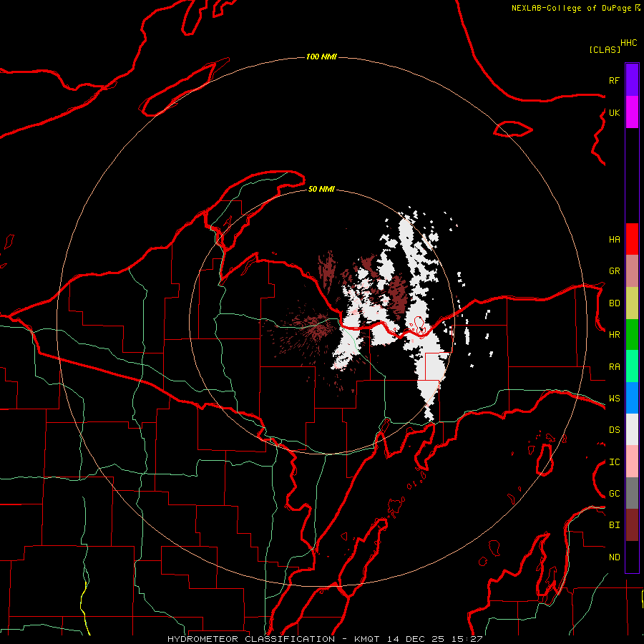Screen dimensions: 644x644
Task: Select the GR salmon legend swatch
Action: pyautogui.click(x=632, y=270)
